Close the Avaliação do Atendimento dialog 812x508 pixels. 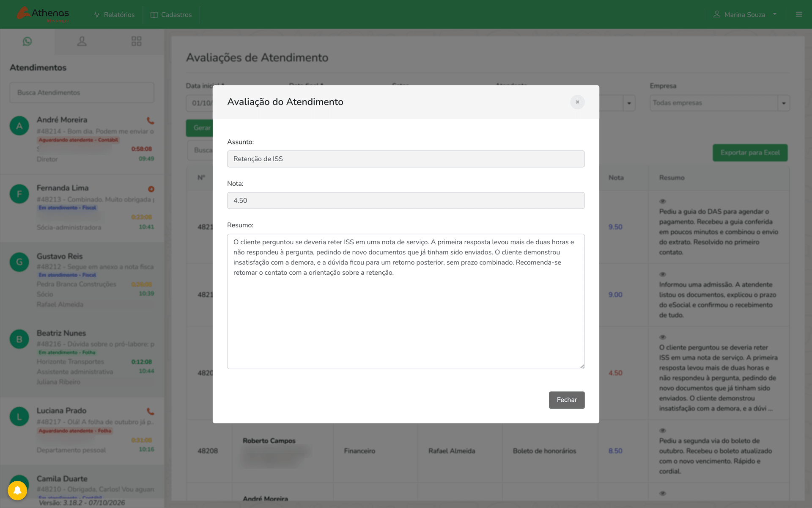(x=577, y=102)
